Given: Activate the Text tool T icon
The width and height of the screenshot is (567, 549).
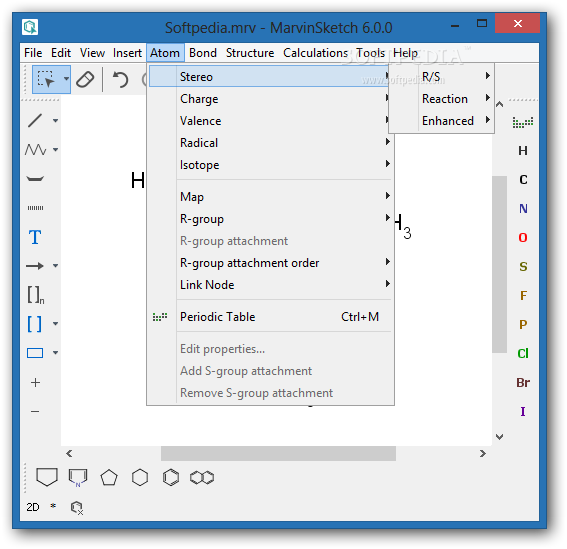Looking at the screenshot, I should point(35,237).
